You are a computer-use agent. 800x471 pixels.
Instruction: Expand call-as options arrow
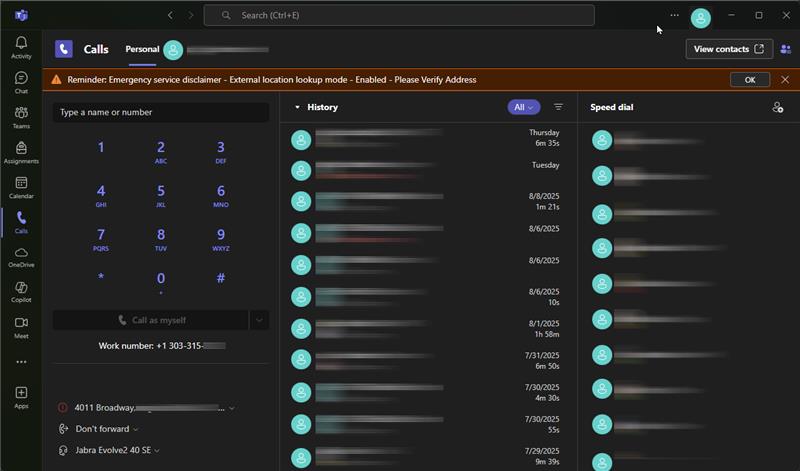(x=259, y=320)
